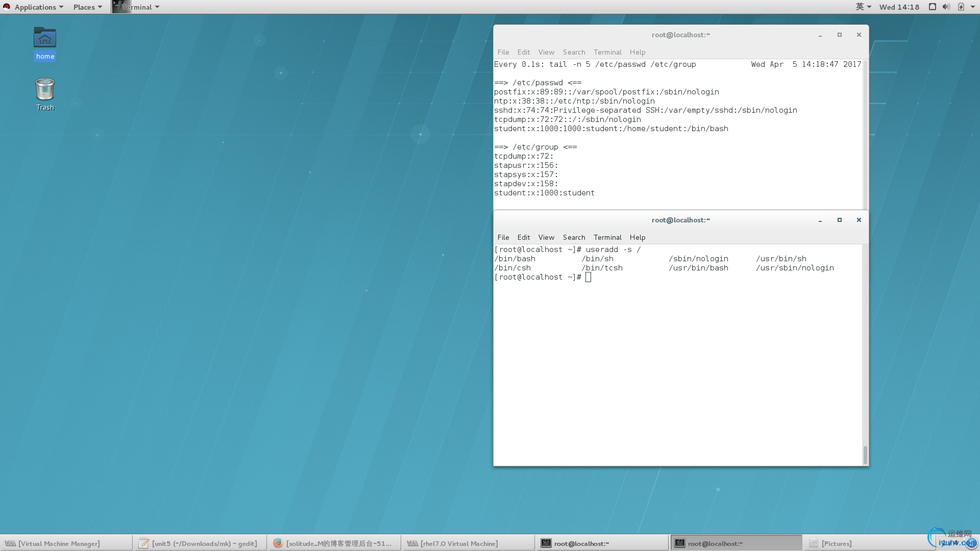The height and width of the screenshot is (551, 980).
Task: Click the battery icon in top panel
Action: [961, 7]
